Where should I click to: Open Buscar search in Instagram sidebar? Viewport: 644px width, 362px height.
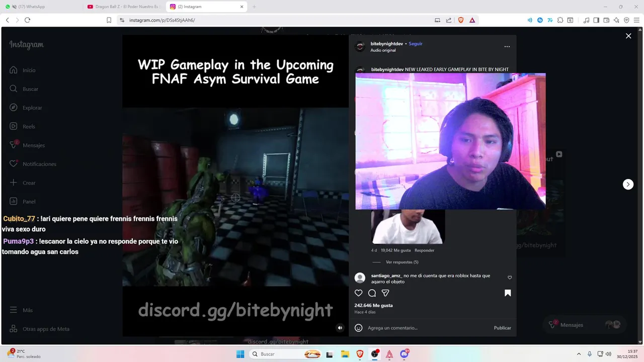click(24, 88)
